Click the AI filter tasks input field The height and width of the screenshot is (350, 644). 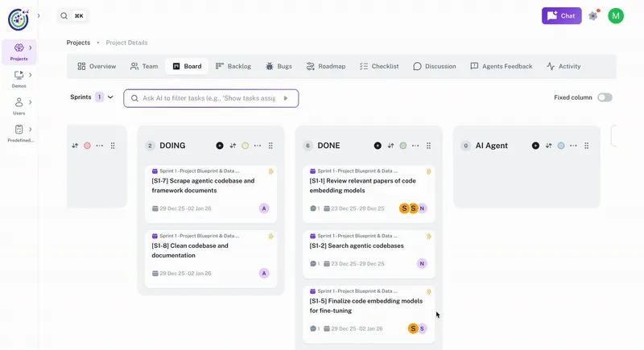pos(209,98)
